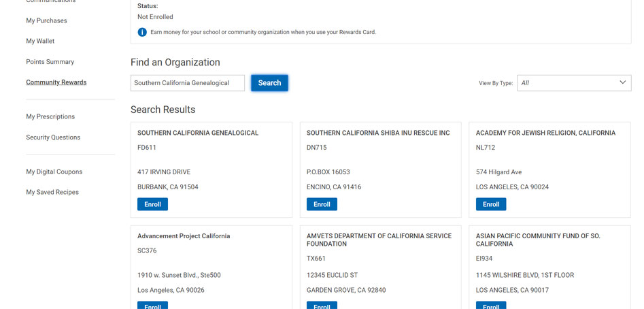Click the GARDEN GROVE, CA 92840 line
The width and height of the screenshot is (644, 309).
pyautogui.click(x=346, y=290)
